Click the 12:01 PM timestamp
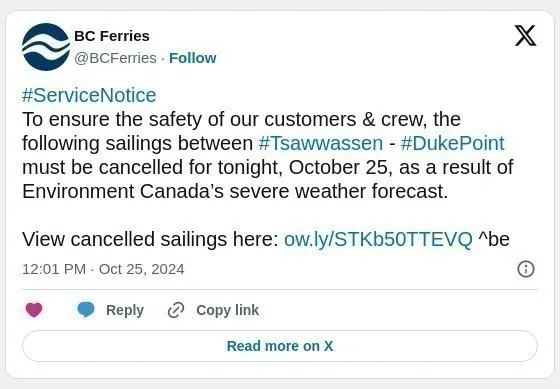Image resolution: width=560 pixels, height=389 pixels. pyautogui.click(x=54, y=269)
